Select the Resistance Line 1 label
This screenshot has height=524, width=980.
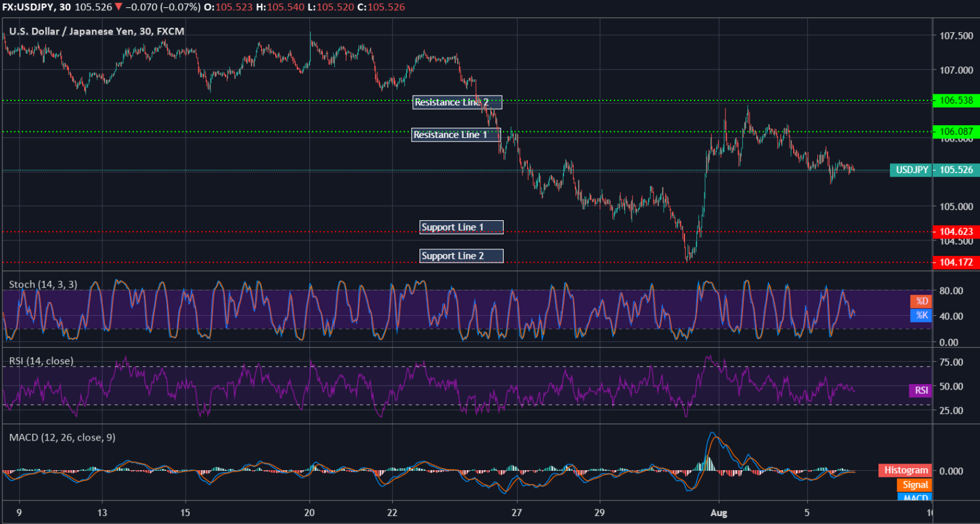click(456, 135)
